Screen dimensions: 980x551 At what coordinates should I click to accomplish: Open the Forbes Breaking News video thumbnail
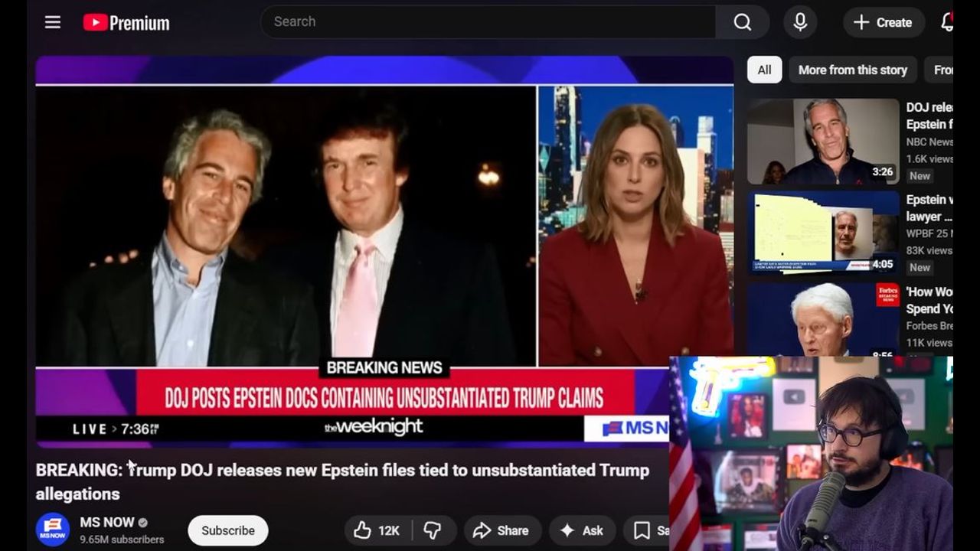point(823,320)
